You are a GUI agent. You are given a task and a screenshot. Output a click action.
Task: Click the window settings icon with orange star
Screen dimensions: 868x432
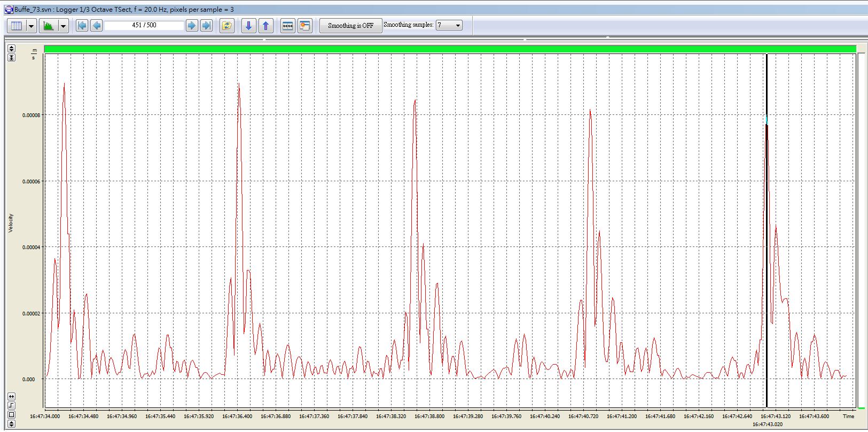pos(305,26)
